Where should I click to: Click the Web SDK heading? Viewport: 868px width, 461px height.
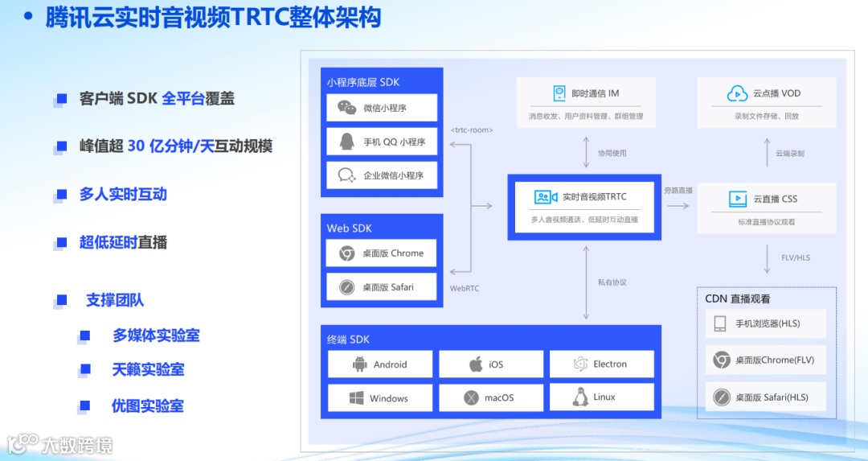(350, 228)
